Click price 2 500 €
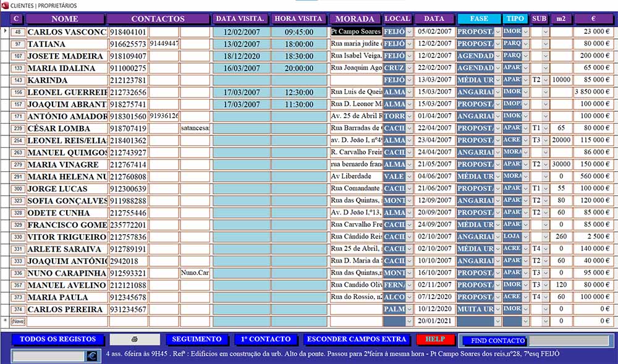This screenshot has width=618, height=364. point(593,236)
